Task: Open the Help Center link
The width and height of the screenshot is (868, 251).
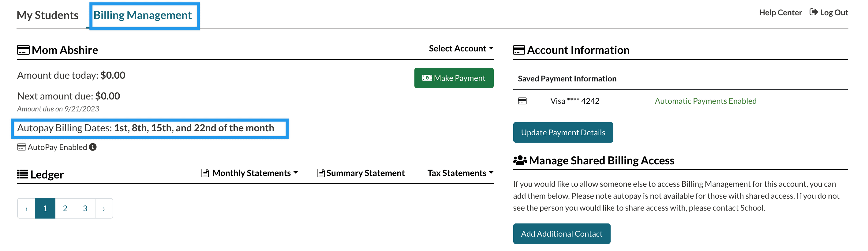Action: click(780, 13)
